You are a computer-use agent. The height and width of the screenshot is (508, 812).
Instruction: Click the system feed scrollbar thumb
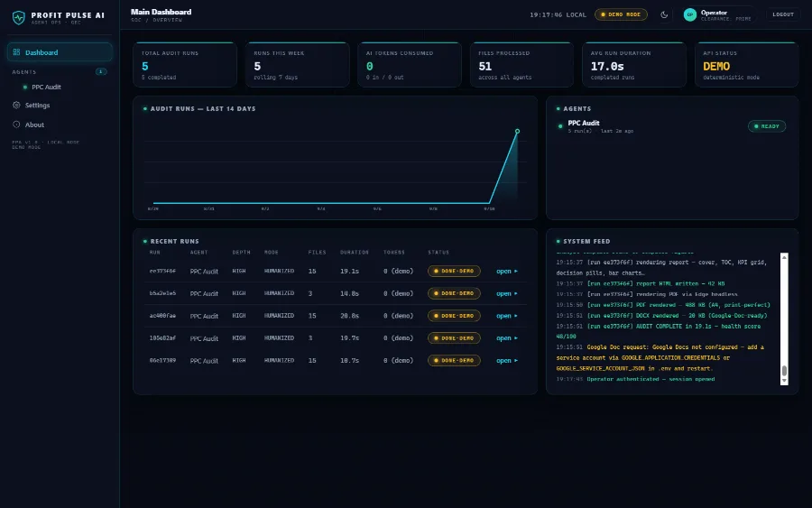(784, 371)
